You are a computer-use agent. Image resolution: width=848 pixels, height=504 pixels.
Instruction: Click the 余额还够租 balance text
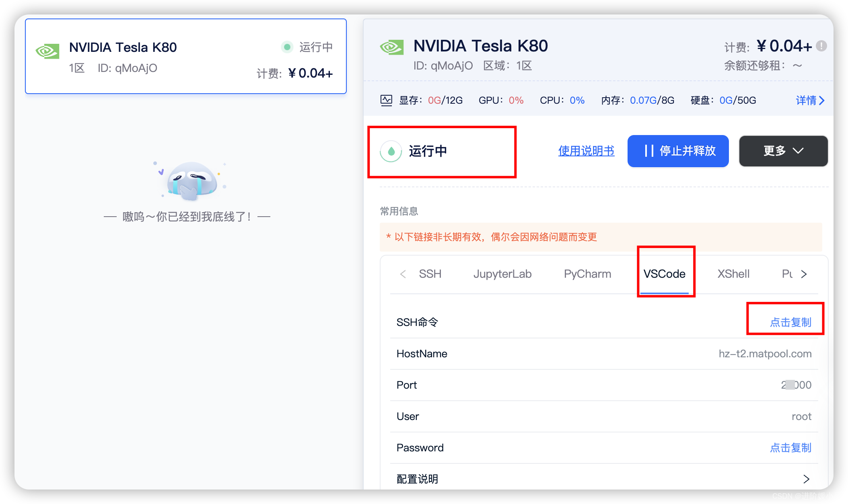pyautogui.click(x=763, y=66)
